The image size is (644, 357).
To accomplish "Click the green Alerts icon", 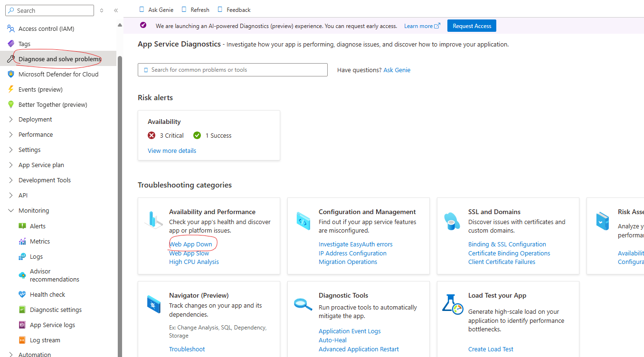I will tap(22, 226).
